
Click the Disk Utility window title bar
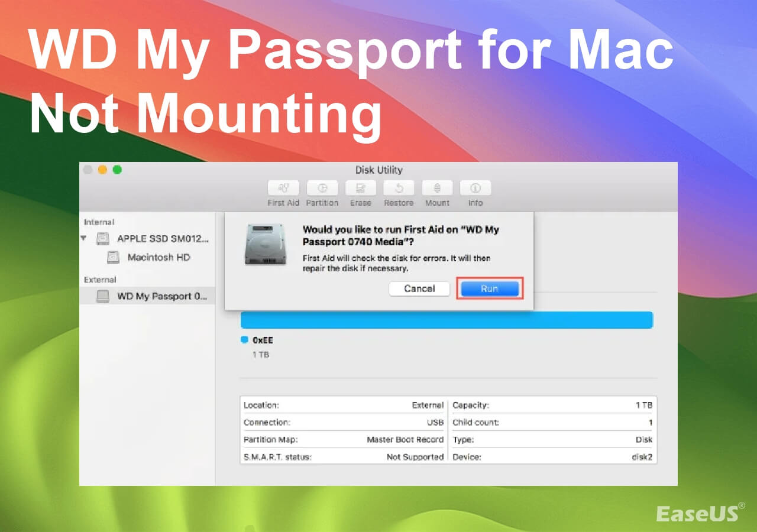tap(378, 170)
